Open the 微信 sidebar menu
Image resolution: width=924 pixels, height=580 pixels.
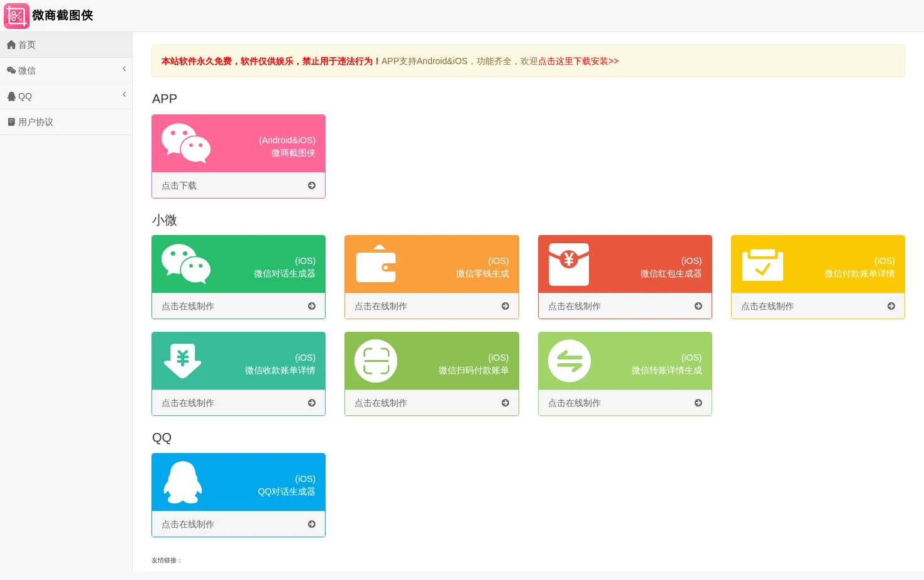point(66,70)
